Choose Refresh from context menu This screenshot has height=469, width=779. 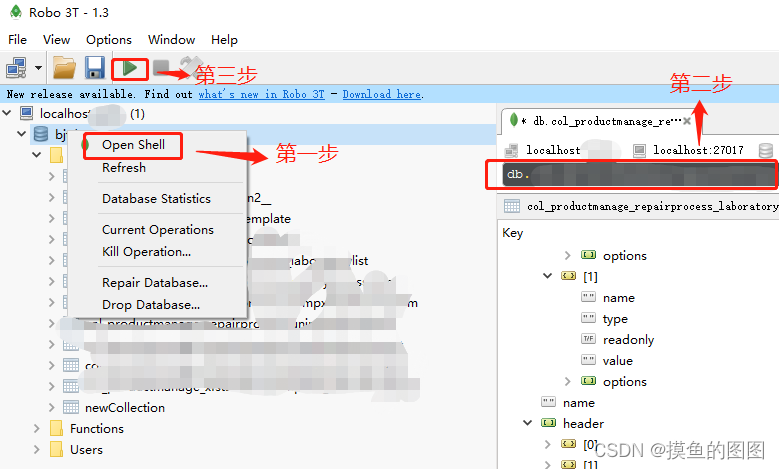click(x=124, y=168)
